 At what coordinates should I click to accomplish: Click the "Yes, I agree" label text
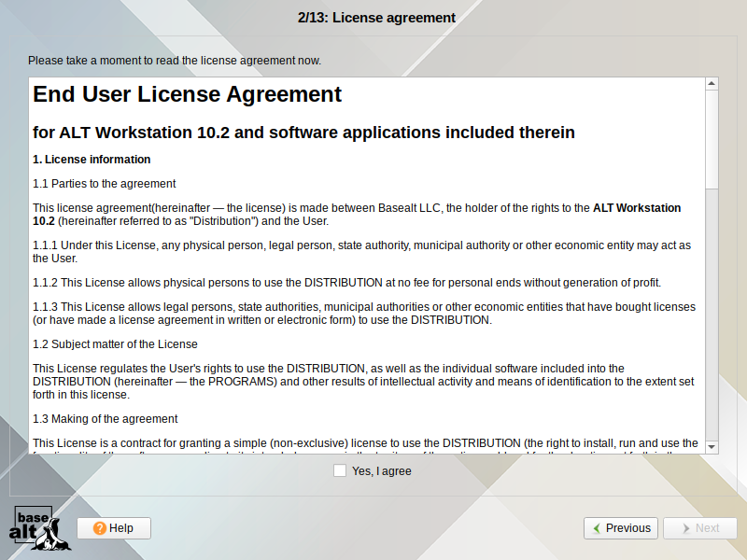(x=382, y=471)
